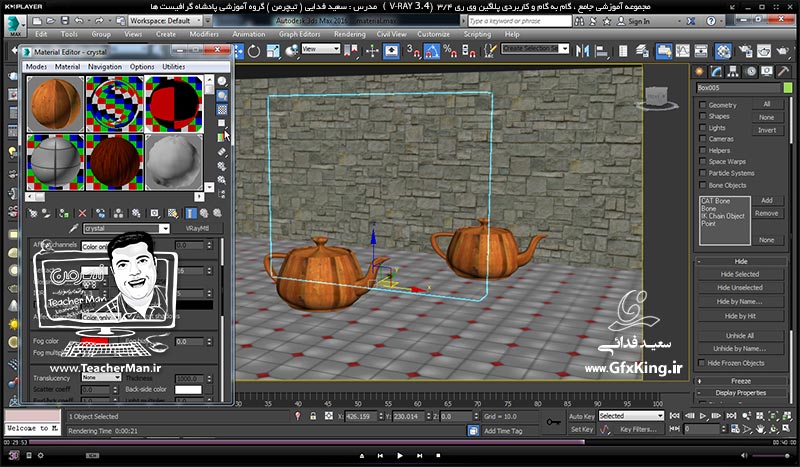The width and height of the screenshot is (800, 467).
Task: Click the Align tool icon
Action: [x=602, y=51]
